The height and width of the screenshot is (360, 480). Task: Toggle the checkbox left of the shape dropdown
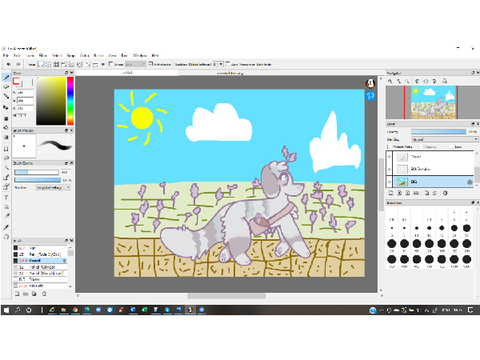click(x=111, y=63)
